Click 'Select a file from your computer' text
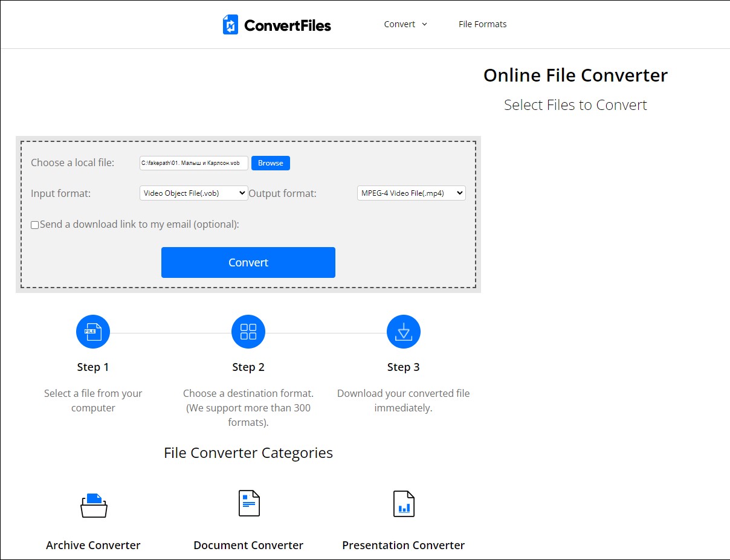 coord(93,401)
